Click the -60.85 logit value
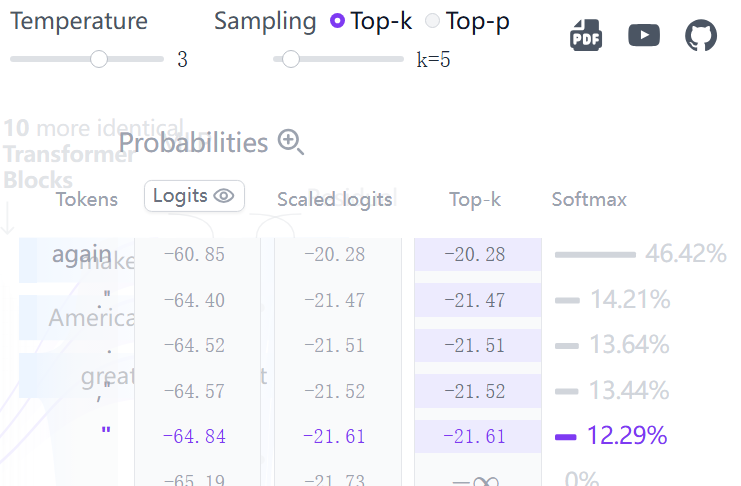Screen dimensions: 741x486 tap(194, 255)
